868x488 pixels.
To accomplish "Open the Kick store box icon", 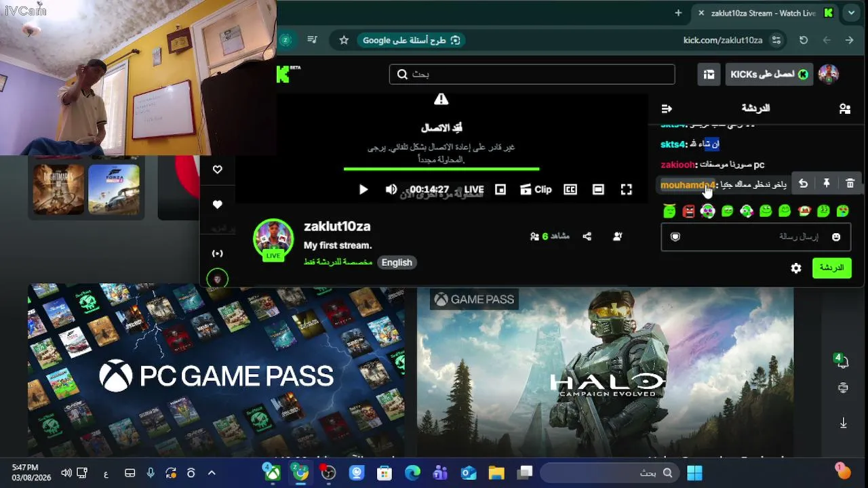I will (709, 75).
